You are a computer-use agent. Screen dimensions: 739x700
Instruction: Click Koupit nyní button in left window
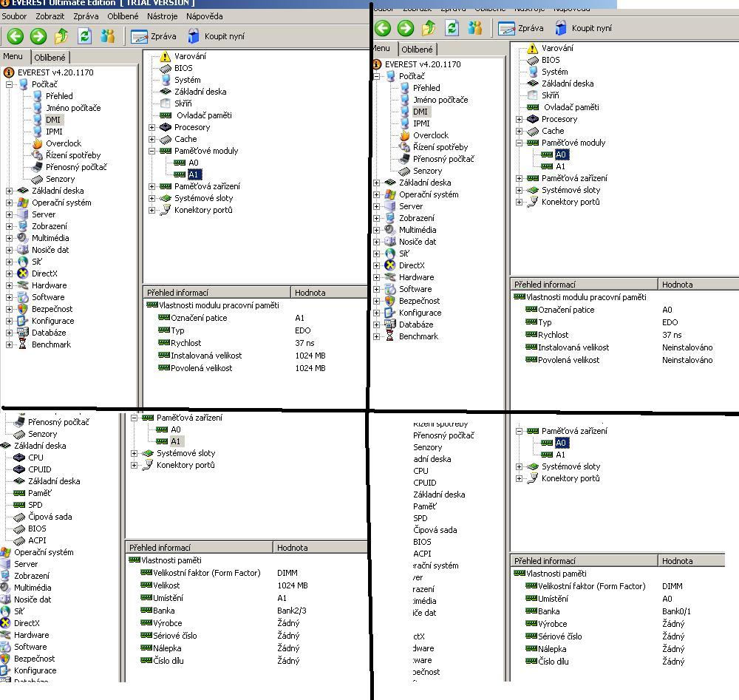coord(215,36)
